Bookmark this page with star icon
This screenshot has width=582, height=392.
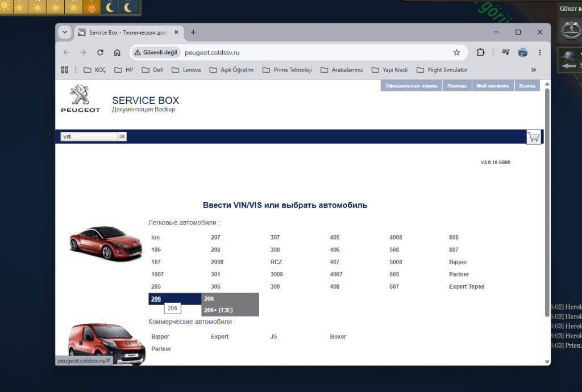456,53
